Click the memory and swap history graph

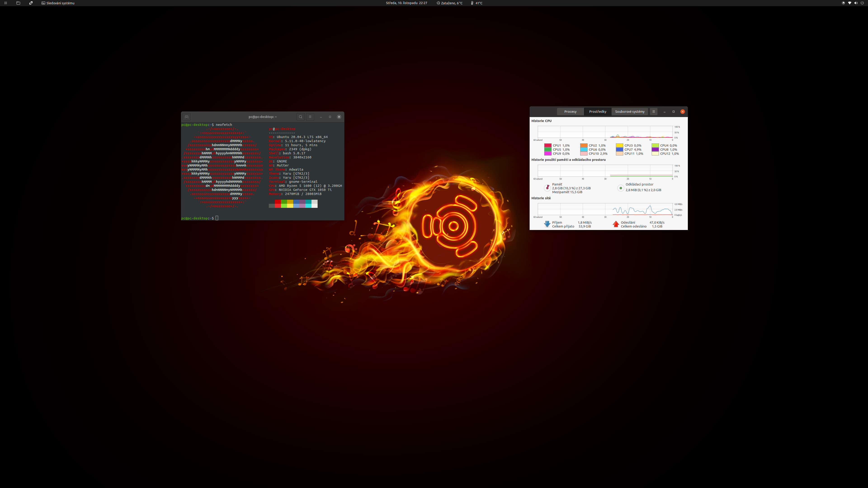[x=605, y=171]
